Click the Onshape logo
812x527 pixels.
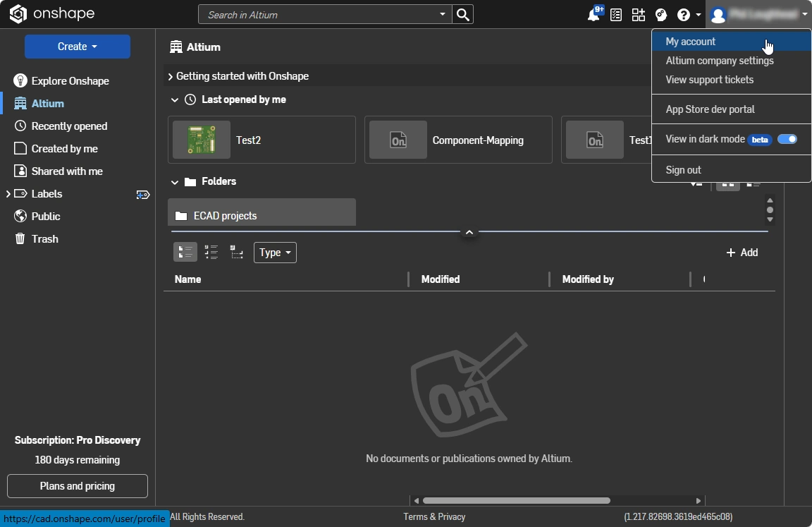[51, 13]
